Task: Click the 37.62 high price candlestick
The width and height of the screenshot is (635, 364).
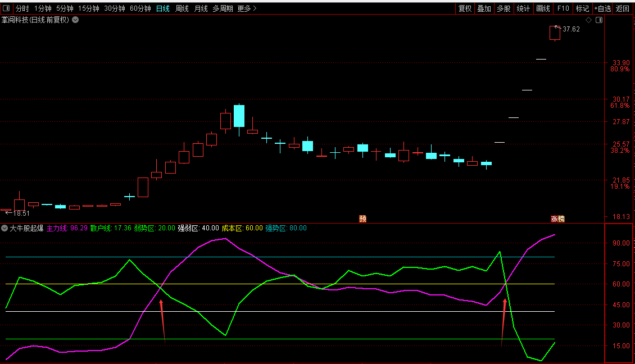Action: tap(555, 33)
